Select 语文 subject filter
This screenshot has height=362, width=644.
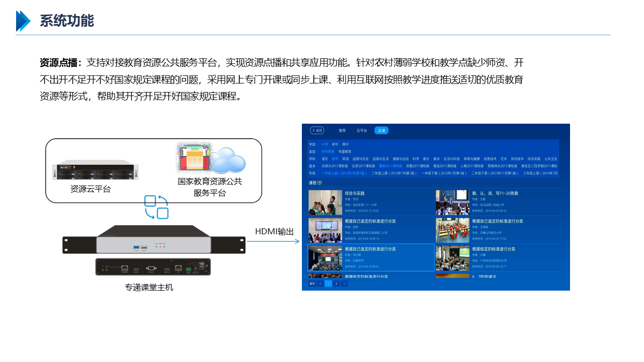click(x=325, y=158)
